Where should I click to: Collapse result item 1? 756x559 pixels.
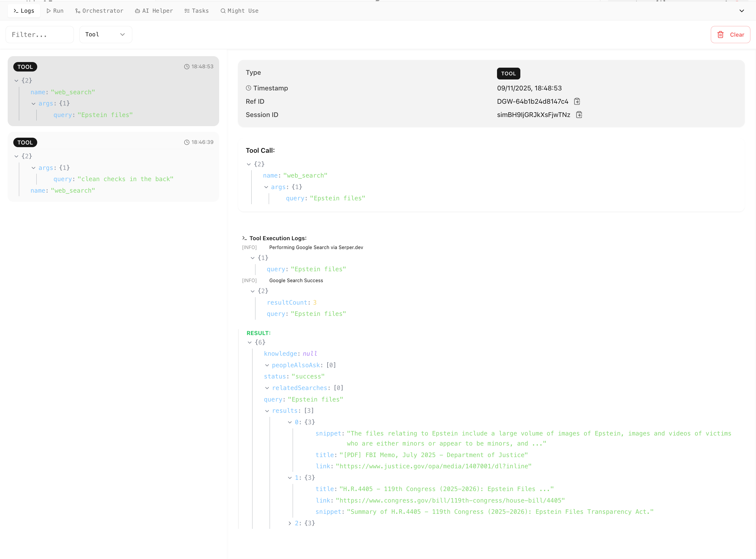(289, 478)
